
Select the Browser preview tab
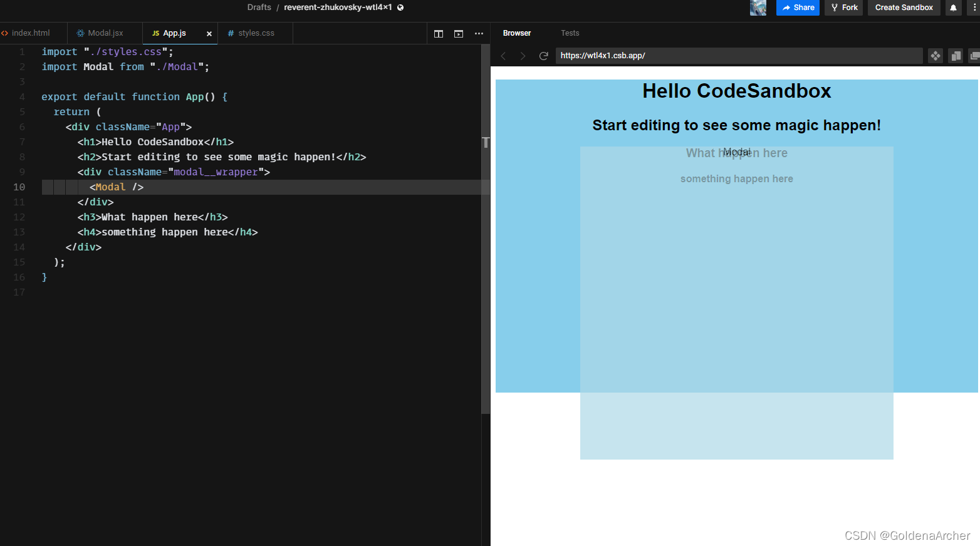[x=517, y=33]
